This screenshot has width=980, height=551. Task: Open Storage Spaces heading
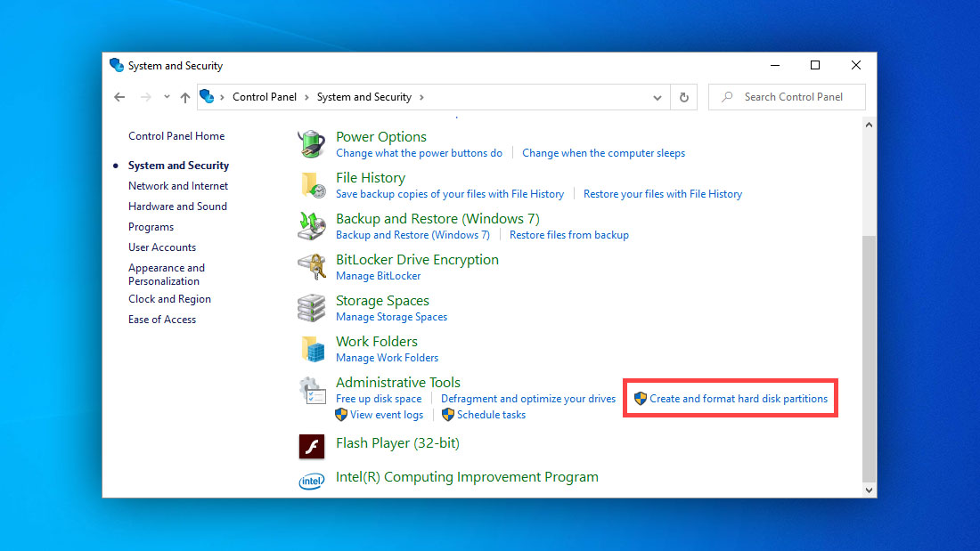(382, 301)
